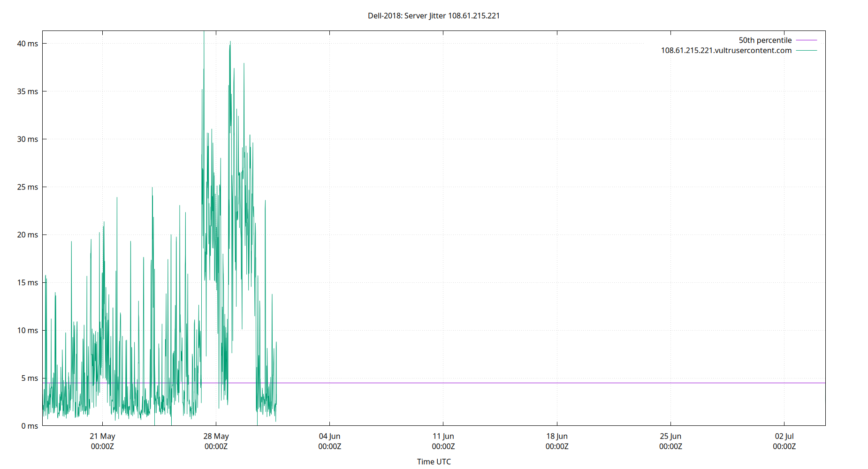This screenshot has width=868, height=469.
Task: Click the '5 ms' y-axis label
Action: 30,378
